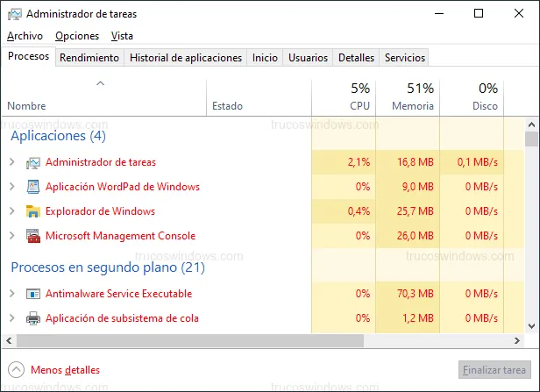Click the Explorador de Windows folder icon
540x392 pixels.
coord(33,211)
